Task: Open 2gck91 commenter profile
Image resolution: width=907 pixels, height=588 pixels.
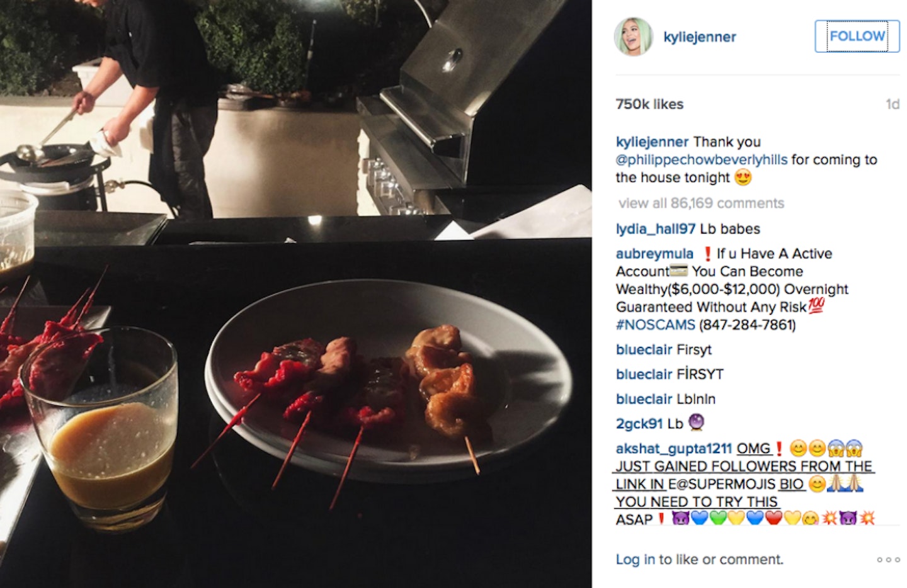Action: pos(639,424)
